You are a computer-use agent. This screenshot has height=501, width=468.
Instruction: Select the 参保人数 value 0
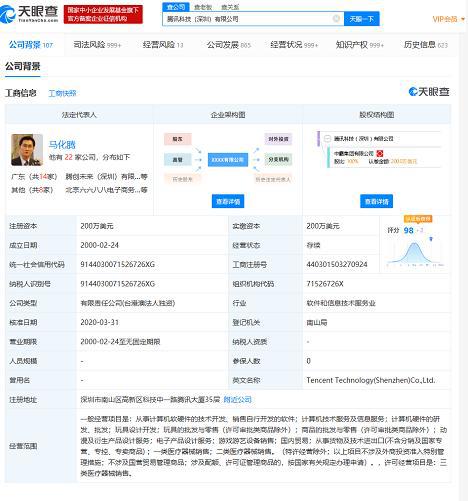308,361
